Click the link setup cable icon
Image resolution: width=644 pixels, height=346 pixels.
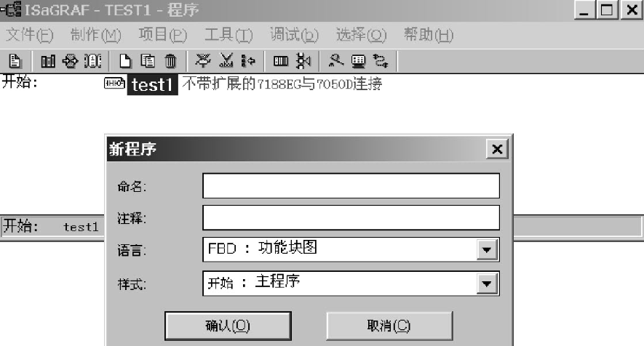click(x=381, y=61)
